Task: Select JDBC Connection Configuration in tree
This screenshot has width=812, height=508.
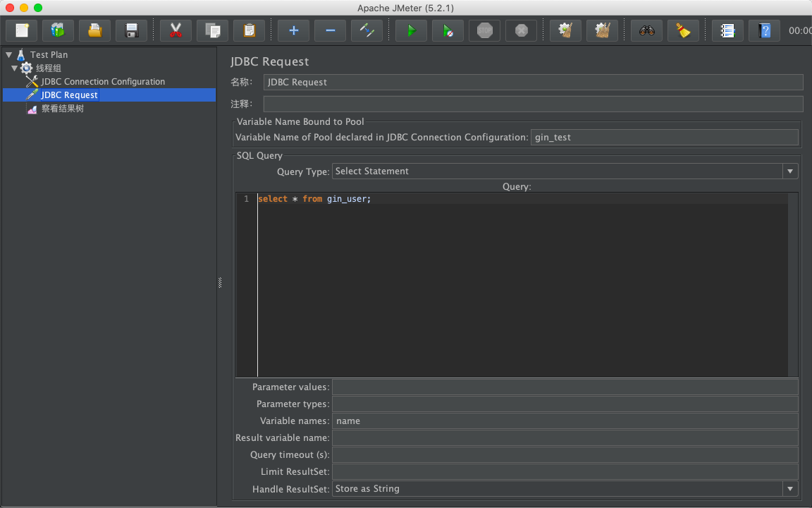Action: click(x=102, y=81)
